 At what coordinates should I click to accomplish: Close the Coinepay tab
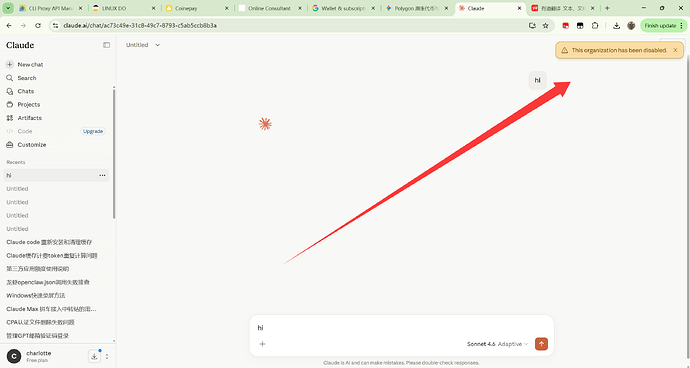click(226, 8)
